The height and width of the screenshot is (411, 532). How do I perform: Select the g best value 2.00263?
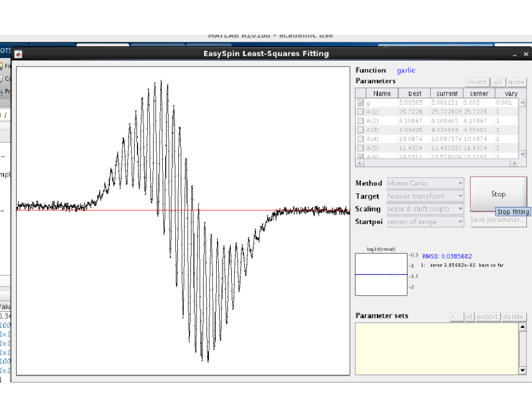[x=414, y=102]
